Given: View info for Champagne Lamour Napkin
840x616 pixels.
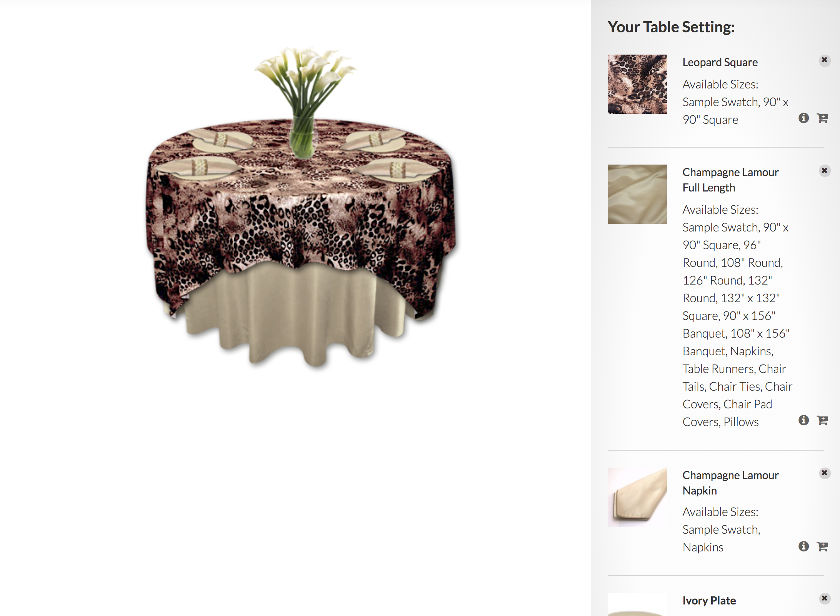Looking at the screenshot, I should point(803,546).
